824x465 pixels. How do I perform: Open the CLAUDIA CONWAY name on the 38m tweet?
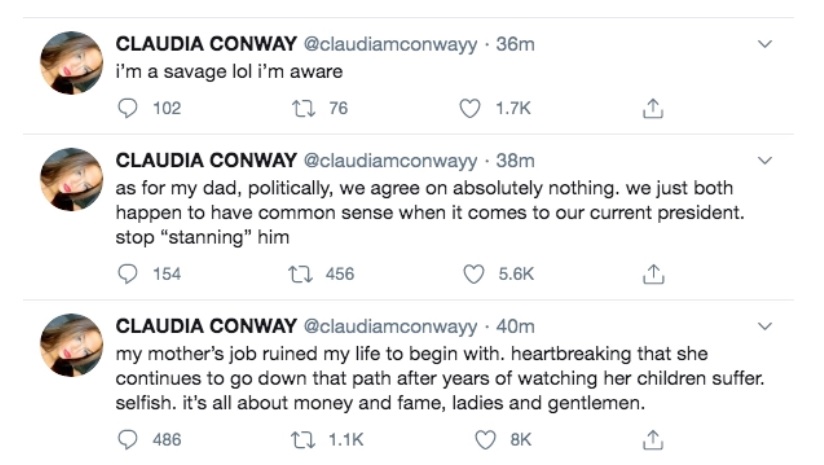(207, 161)
